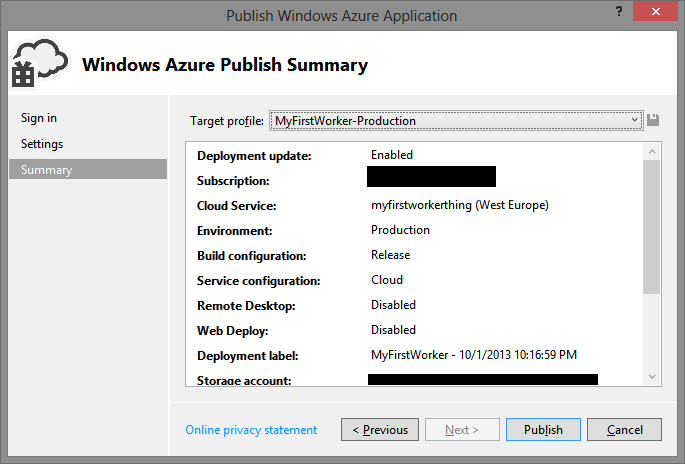Viewport: 685px width, 464px height.
Task: Click the Publish button
Action: (543, 429)
